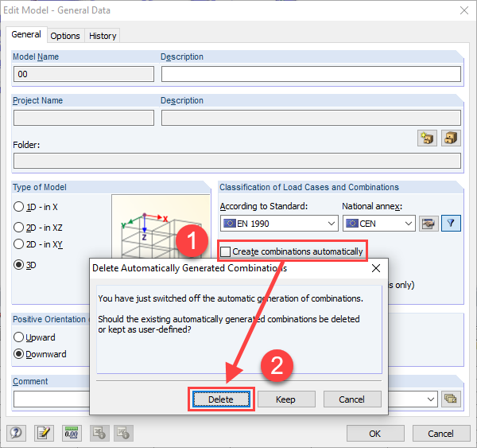Click OK in the Edit Model window
Viewport: 477px width, 448px height.
pyautogui.click(x=375, y=434)
